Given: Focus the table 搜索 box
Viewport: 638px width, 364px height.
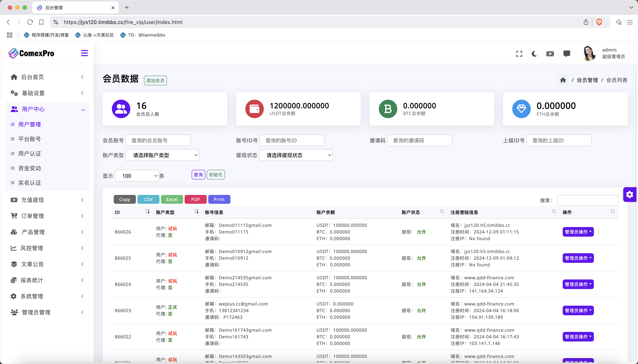Looking at the screenshot, I should (x=588, y=200).
